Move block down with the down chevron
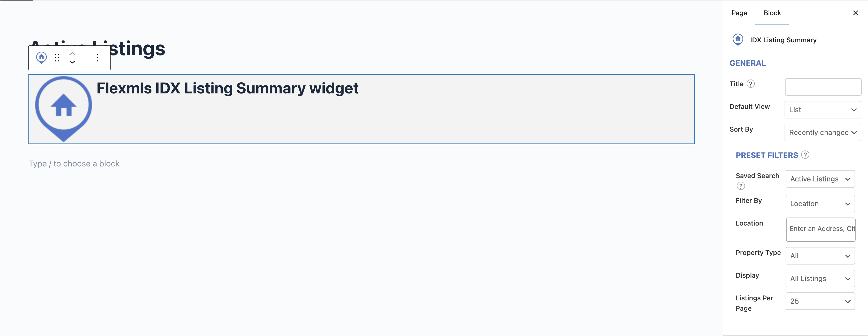 (72, 62)
